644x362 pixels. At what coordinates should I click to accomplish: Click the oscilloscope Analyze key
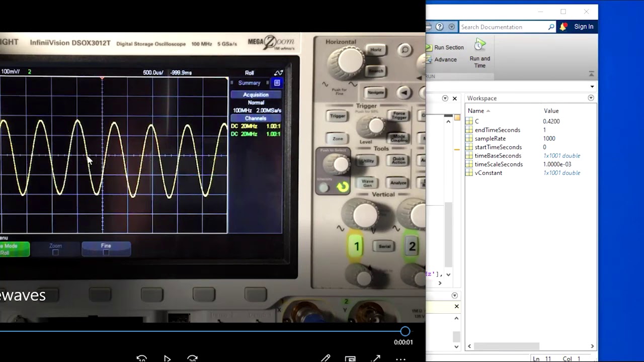[398, 183]
